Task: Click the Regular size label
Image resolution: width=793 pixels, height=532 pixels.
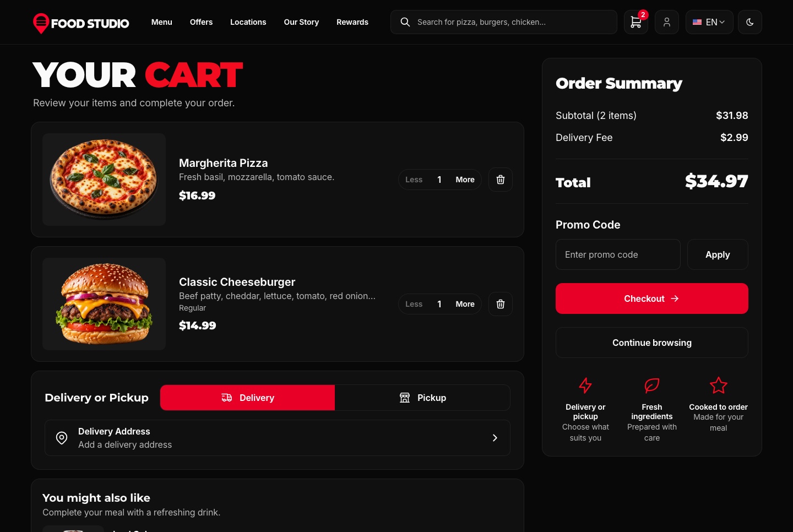Action: click(x=192, y=308)
